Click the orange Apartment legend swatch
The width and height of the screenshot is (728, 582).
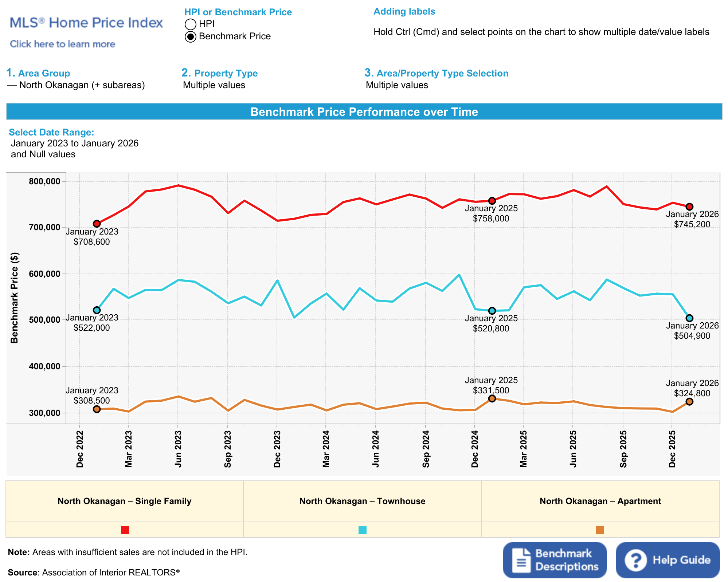coord(600,530)
